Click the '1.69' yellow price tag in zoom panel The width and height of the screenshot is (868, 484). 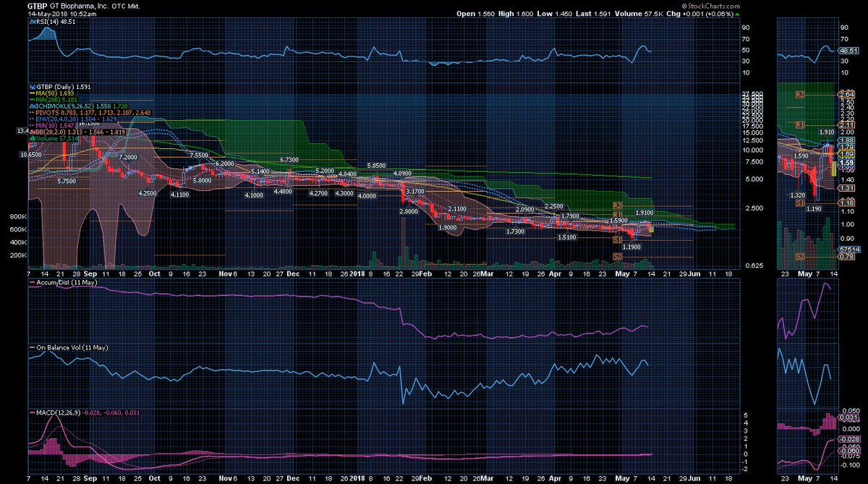(x=846, y=155)
